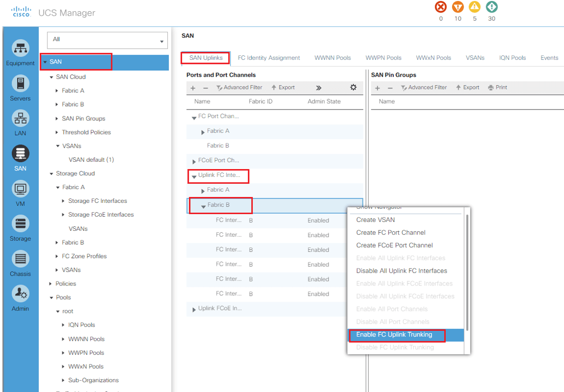Screen dimensions: 564x392
Task: Select the SAN sidebar icon
Action: 21,153
